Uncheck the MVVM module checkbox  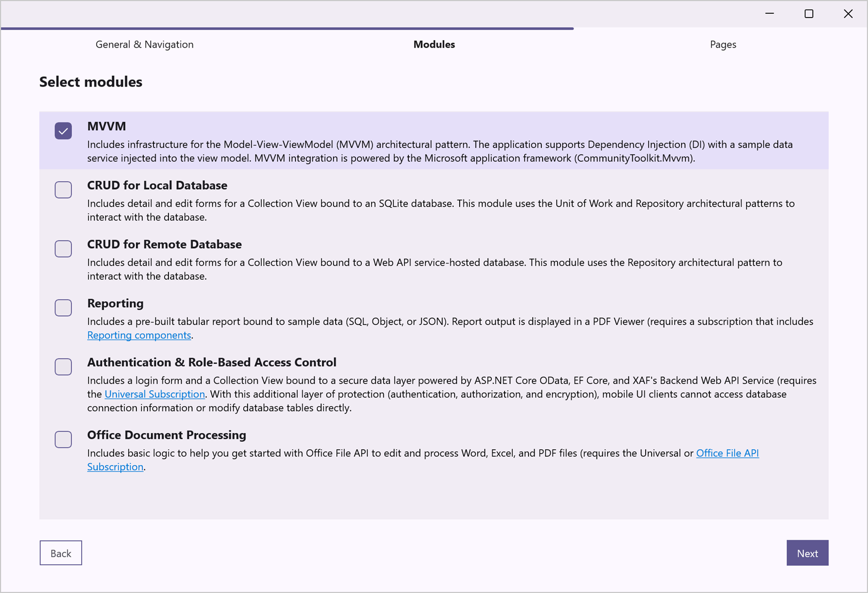(x=63, y=131)
